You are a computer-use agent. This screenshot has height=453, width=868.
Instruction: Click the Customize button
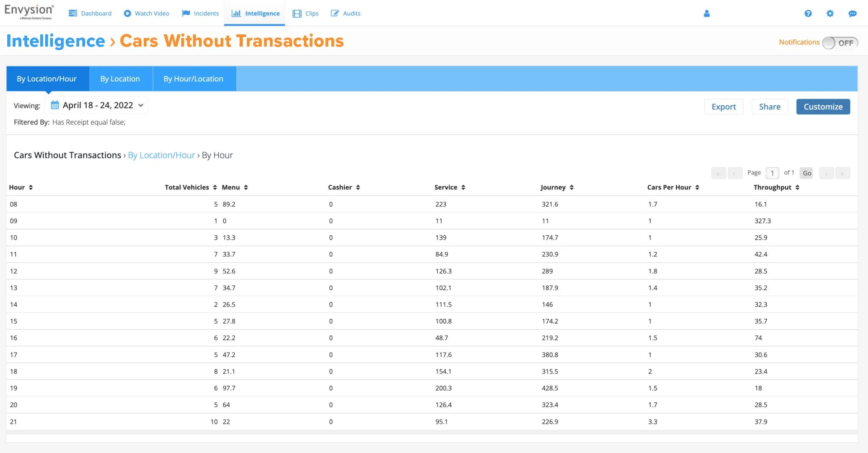click(x=823, y=107)
